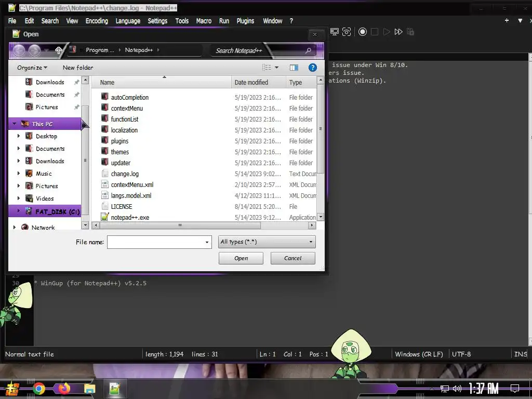Select contextMenu.xml file

(132, 184)
